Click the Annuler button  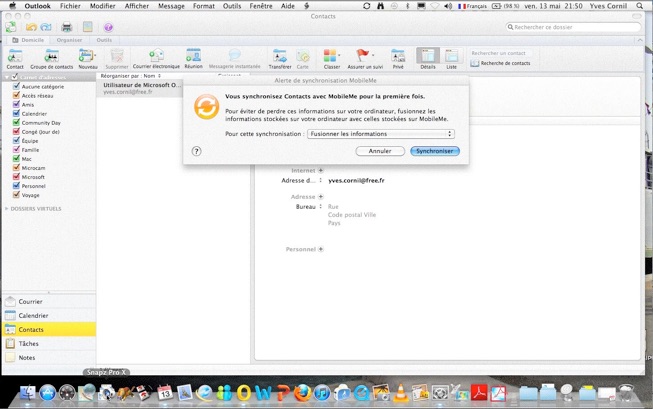coord(380,151)
